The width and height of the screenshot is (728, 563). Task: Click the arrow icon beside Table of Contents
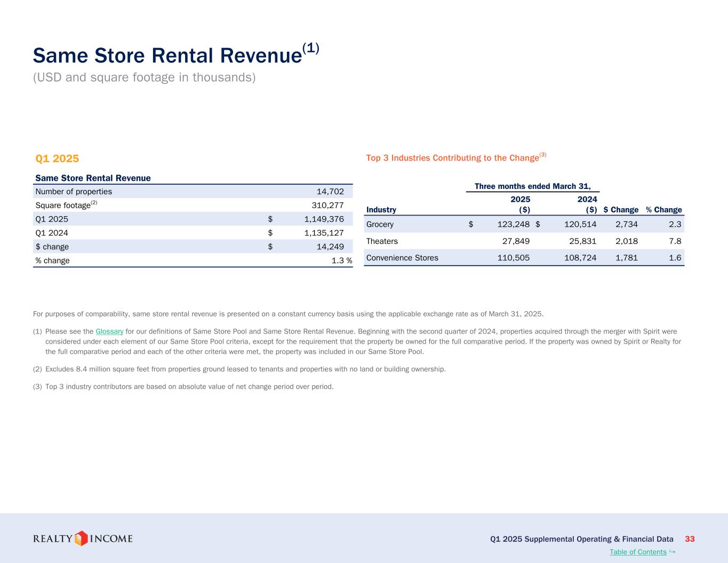(x=672, y=551)
